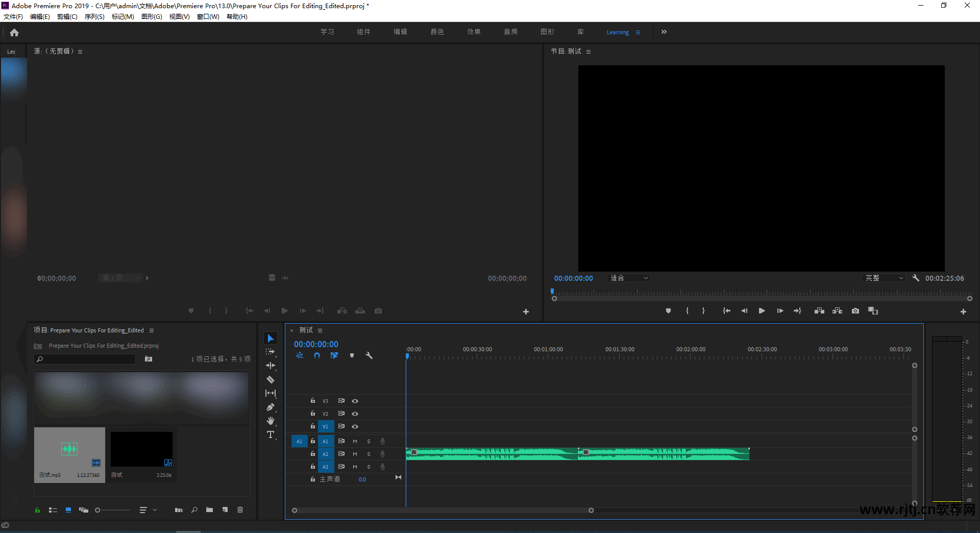Click timeline horizontal zoom scrollbar
Screen dimensions: 980x533
coord(443,510)
